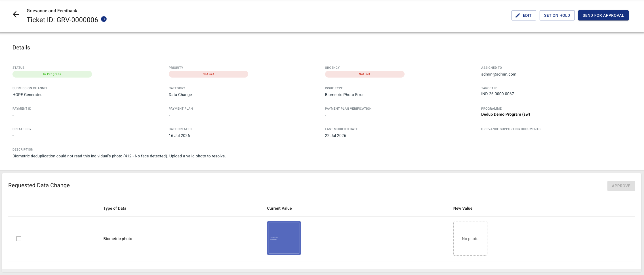Click the assignee admin@admin.com
Viewport: 644px width, 275px height.
[x=498, y=74]
